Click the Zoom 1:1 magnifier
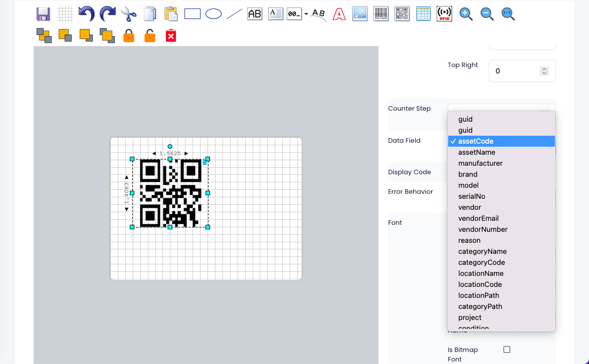The image size is (589, 364). click(508, 14)
